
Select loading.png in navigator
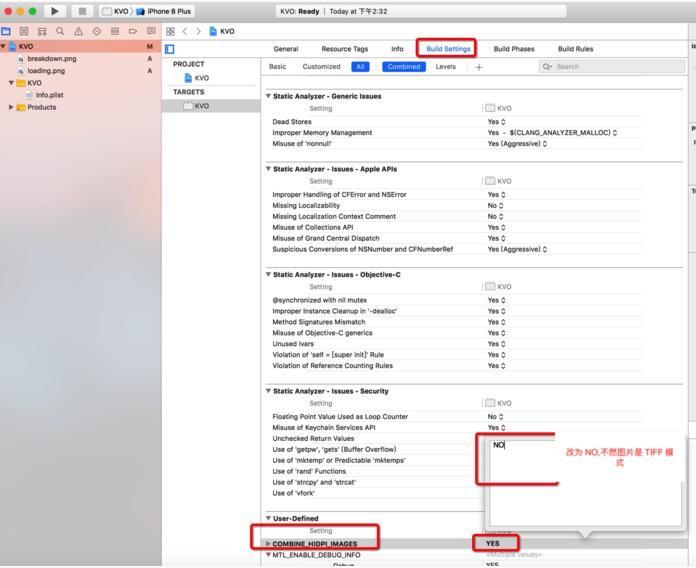[46, 71]
